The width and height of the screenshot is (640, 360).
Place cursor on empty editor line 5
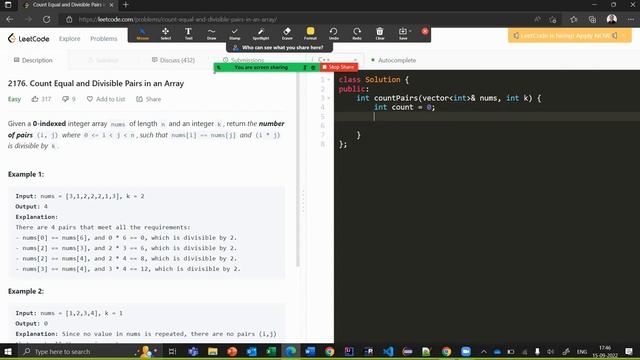[x=486, y=116]
